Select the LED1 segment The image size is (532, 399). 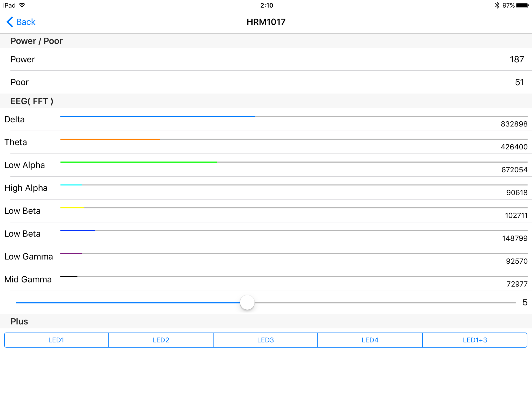tap(56, 340)
